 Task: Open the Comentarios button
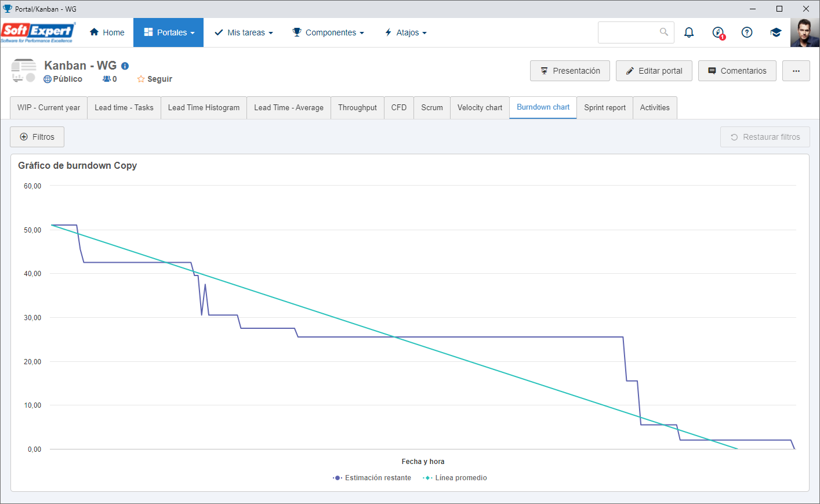point(737,71)
